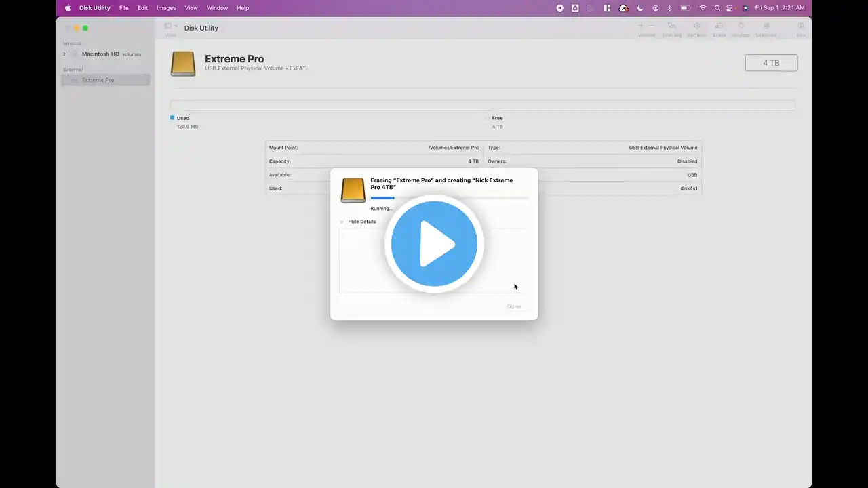Open the Images menu
The image size is (868, 488).
[x=166, y=8]
